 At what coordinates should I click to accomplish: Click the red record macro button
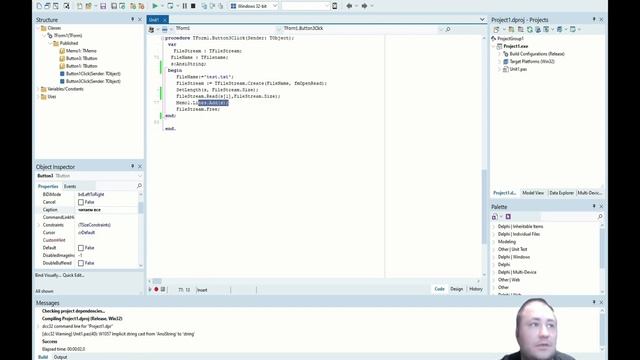pos(156,289)
